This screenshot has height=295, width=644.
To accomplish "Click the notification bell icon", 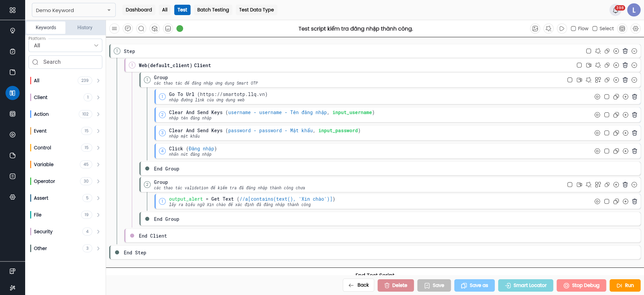I will (x=615, y=10).
